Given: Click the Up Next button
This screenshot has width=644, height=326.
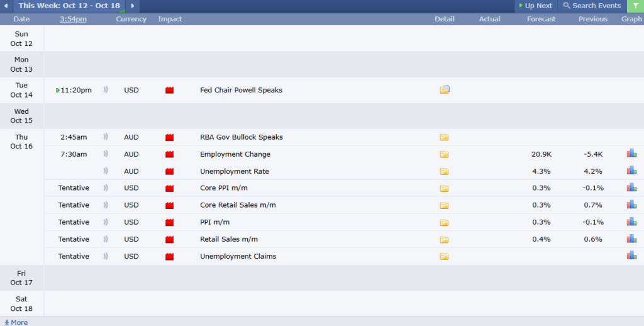Looking at the screenshot, I should click(x=535, y=6).
